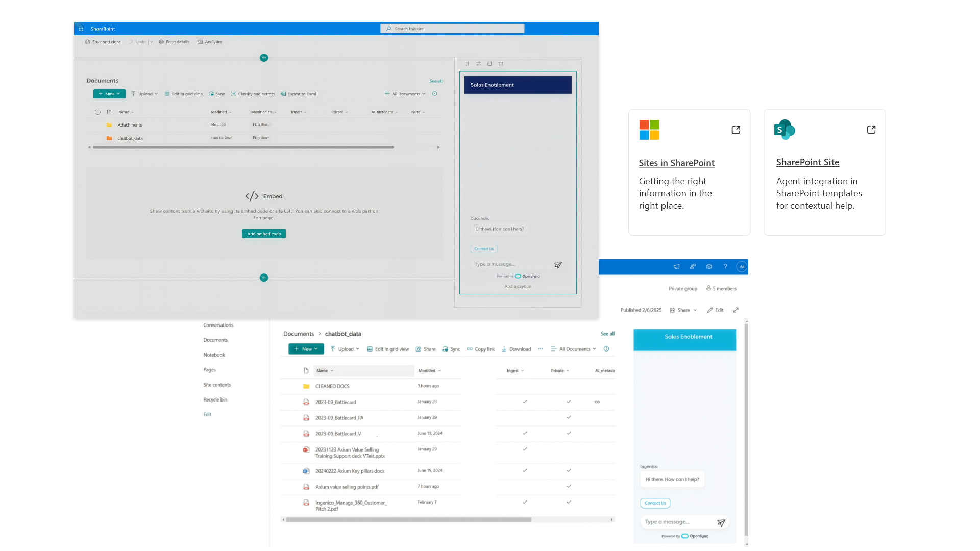This screenshot has height=551, width=980.
Task: Click the Edit page button
Action: (x=715, y=310)
